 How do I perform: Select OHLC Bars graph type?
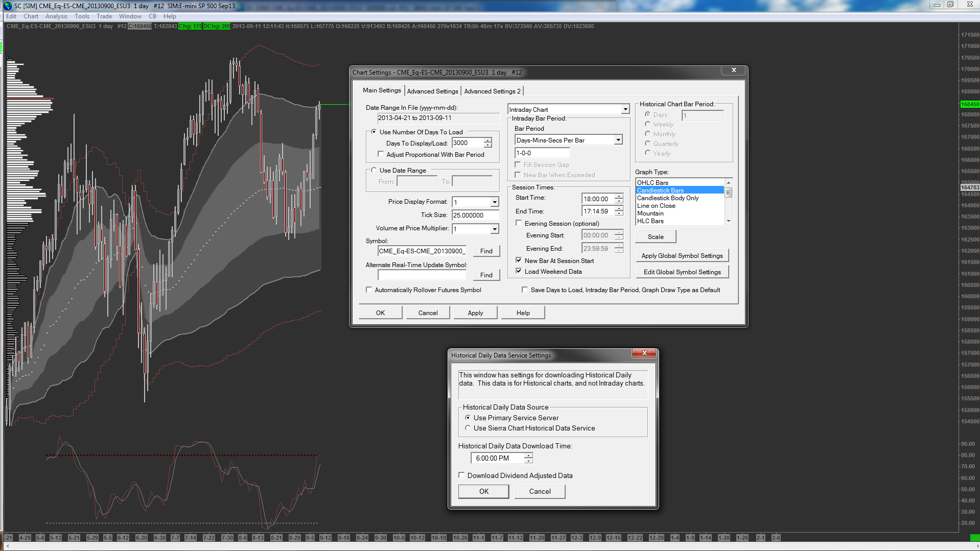(652, 183)
